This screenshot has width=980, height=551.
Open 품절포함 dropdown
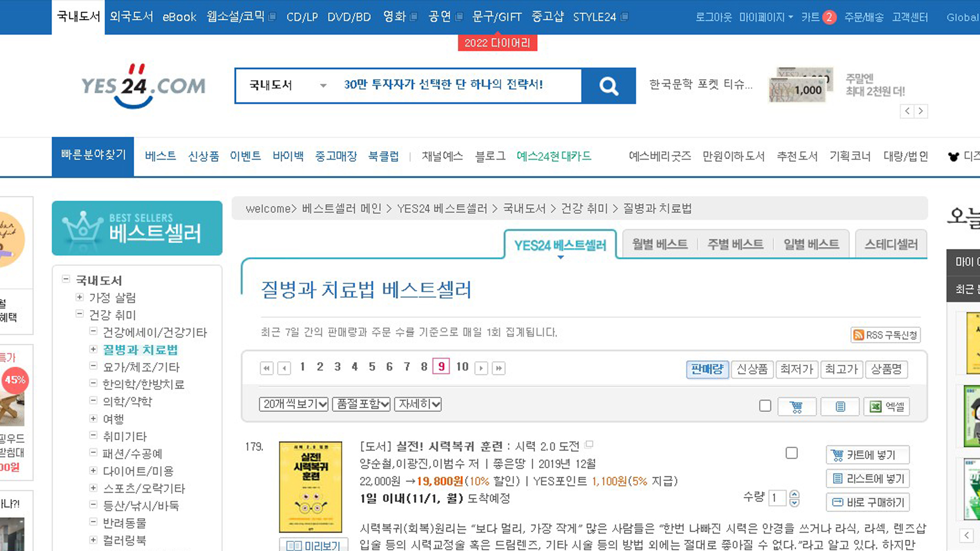(361, 404)
